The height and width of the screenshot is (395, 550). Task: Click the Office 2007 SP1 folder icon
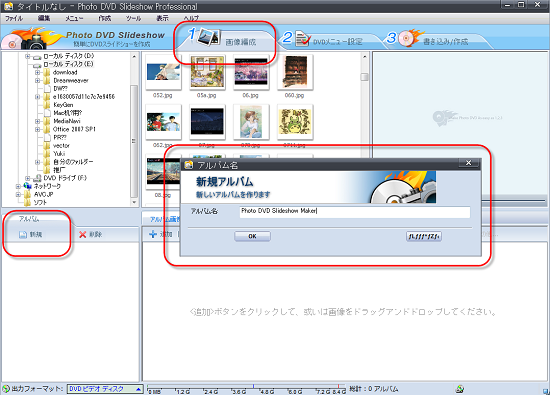[x=47, y=129]
